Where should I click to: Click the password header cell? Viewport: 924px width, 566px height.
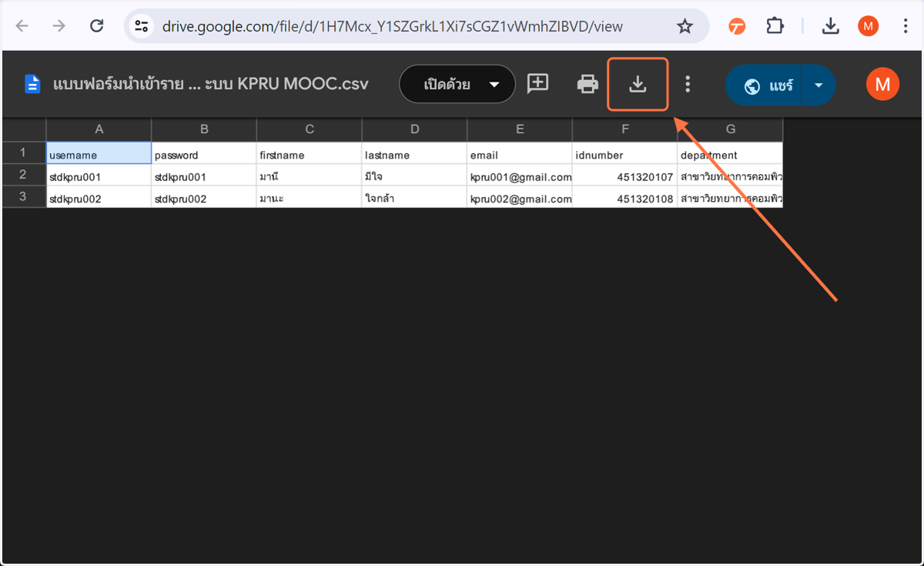pos(204,153)
